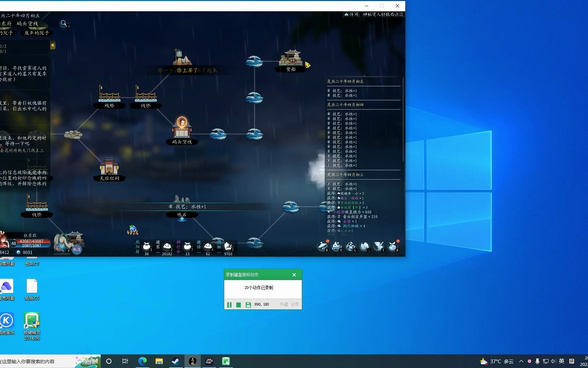
Task: Click the stepping stones node left of 码头货栈
Action: (x=73, y=134)
